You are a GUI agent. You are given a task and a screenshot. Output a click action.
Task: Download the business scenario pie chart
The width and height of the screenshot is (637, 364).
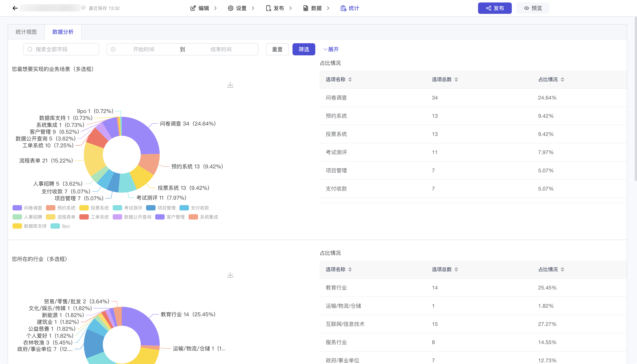point(230,85)
